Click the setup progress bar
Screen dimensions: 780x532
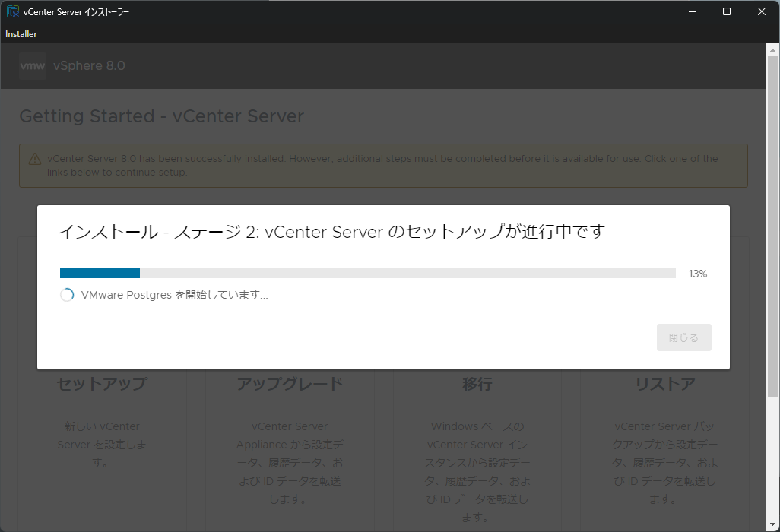click(368, 273)
